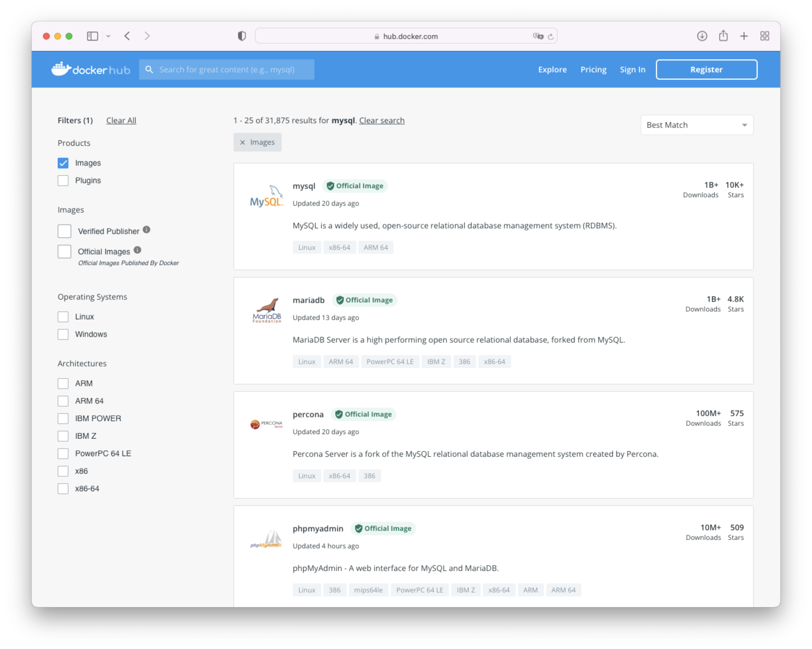Click the translate icon in address bar
The width and height of the screenshot is (812, 649).
538,36
